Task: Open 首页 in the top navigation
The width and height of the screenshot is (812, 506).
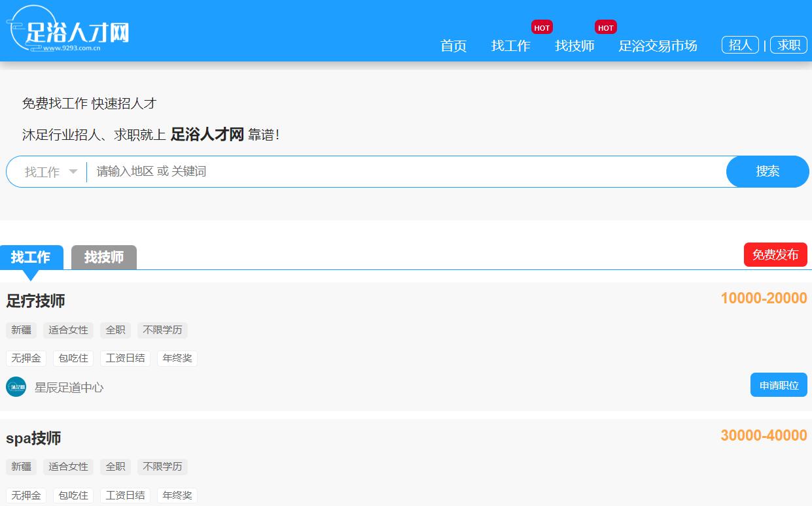Action: [453, 46]
